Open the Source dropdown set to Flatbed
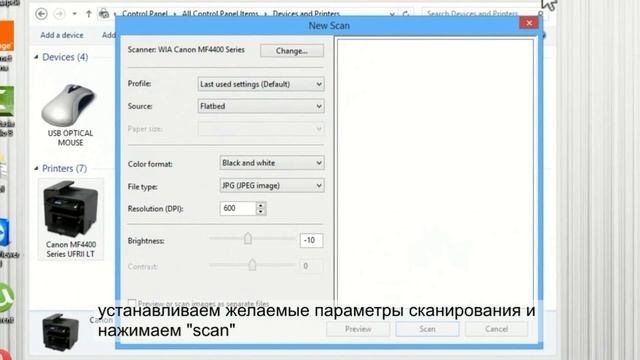The width and height of the screenshot is (640, 360). (x=261, y=106)
